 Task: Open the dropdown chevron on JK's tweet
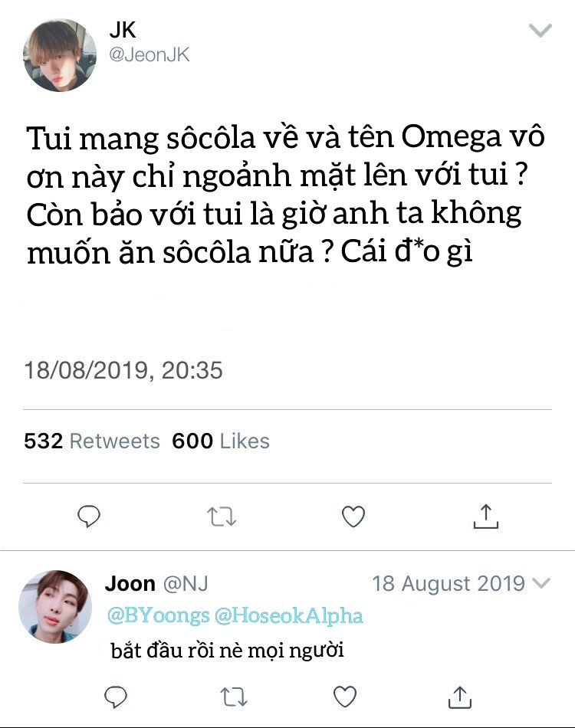pos(541,31)
